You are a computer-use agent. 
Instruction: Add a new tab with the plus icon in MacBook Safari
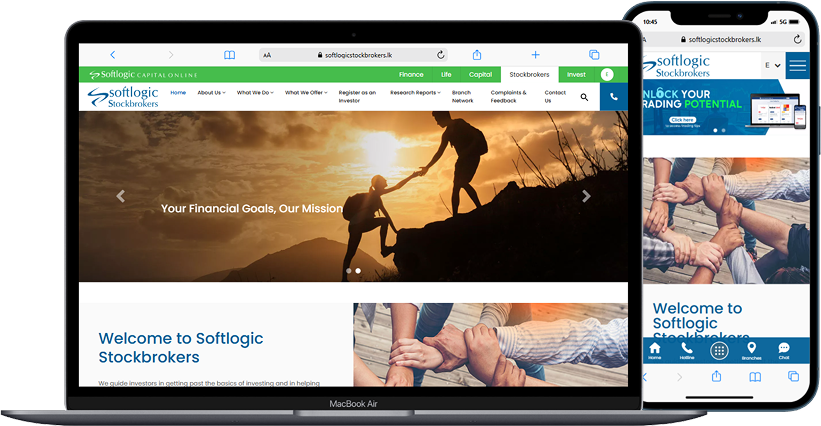pos(535,54)
